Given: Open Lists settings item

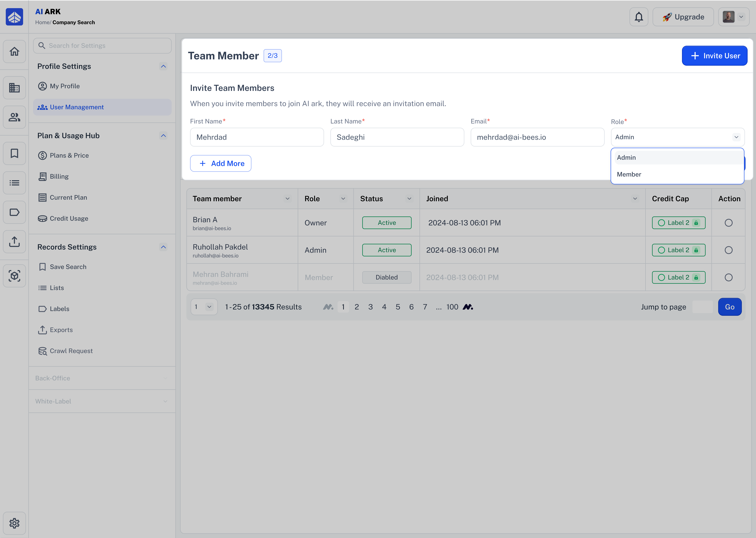Looking at the screenshot, I should (x=102, y=288).
